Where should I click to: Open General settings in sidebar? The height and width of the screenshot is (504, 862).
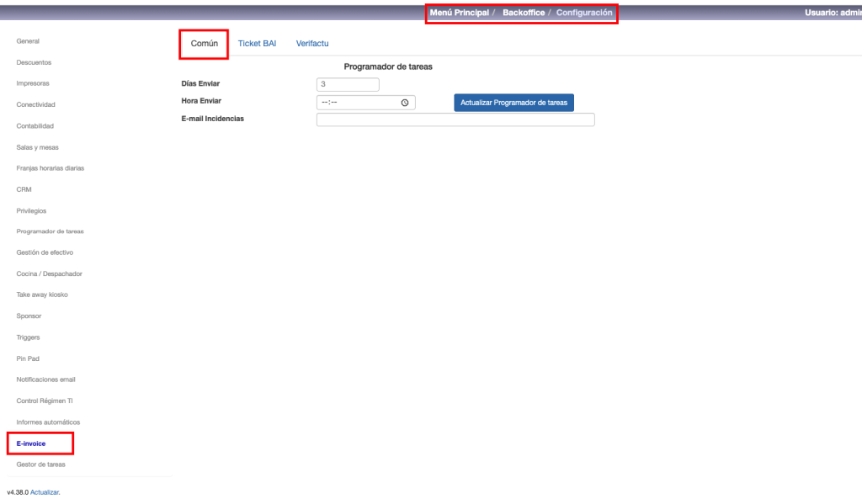click(28, 41)
